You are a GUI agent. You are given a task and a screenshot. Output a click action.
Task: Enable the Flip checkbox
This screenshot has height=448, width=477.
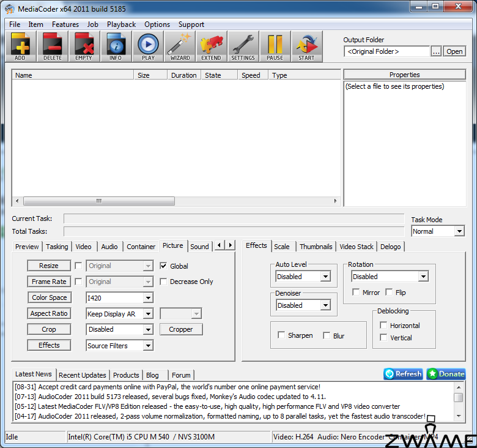point(389,292)
